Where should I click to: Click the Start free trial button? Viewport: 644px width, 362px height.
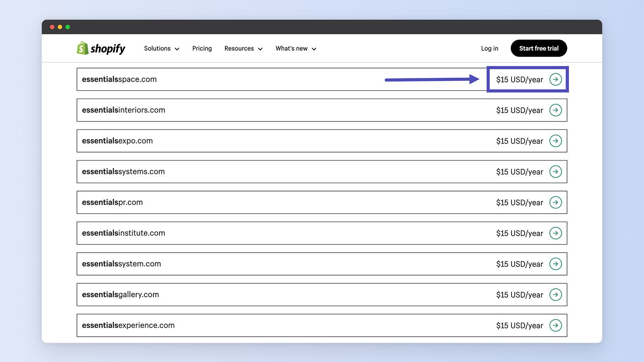tap(539, 48)
